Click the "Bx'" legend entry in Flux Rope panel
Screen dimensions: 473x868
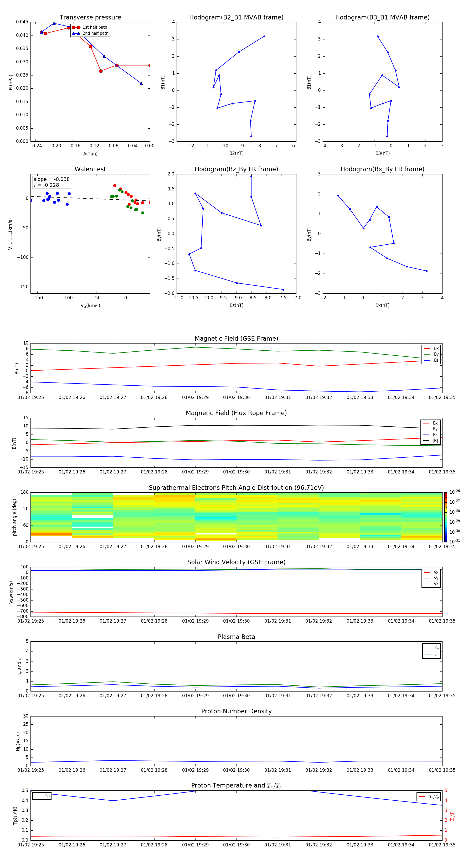point(431,423)
